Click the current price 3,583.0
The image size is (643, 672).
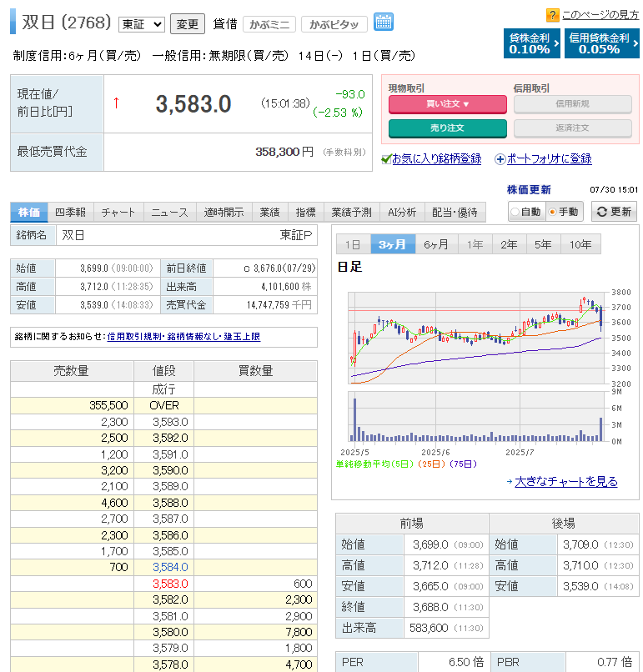(193, 104)
